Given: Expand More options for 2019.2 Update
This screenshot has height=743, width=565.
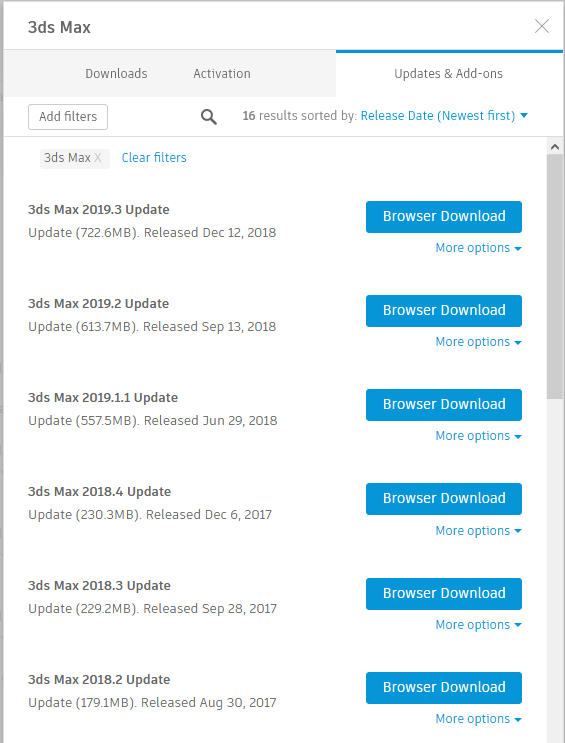Looking at the screenshot, I should tap(478, 342).
